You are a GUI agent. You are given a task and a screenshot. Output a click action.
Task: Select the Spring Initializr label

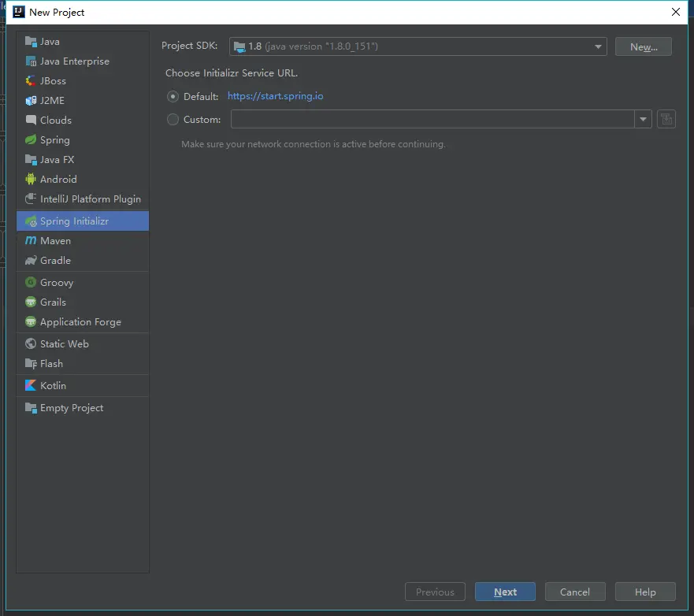[x=74, y=221]
